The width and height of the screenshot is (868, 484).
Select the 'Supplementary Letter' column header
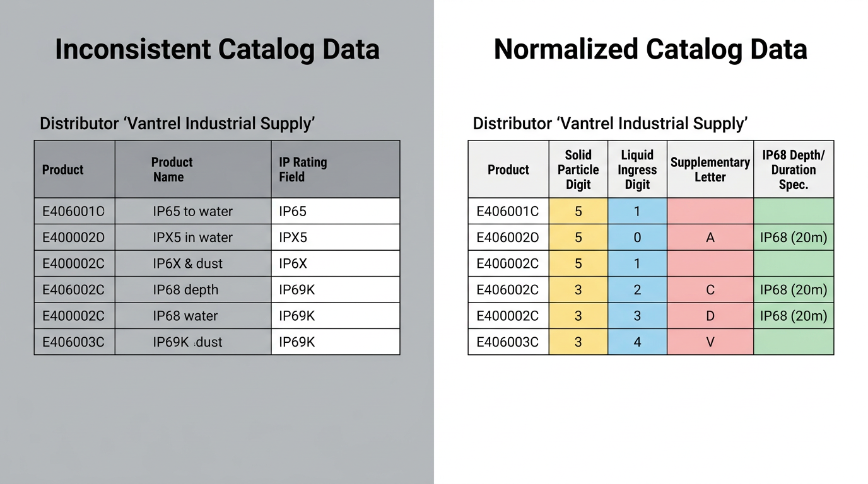(710, 170)
